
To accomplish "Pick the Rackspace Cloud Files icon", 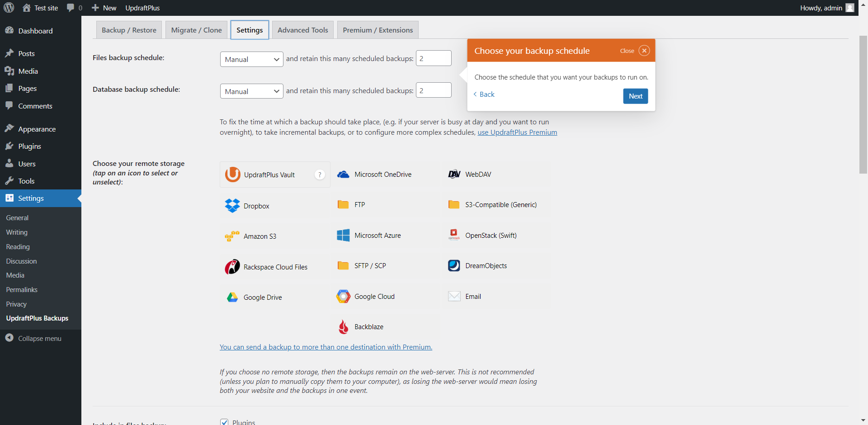I will tap(232, 267).
